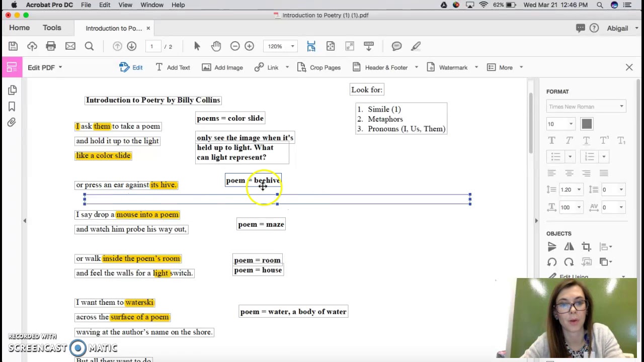The height and width of the screenshot is (362, 644).
Task: Align text left
Action: point(552,173)
